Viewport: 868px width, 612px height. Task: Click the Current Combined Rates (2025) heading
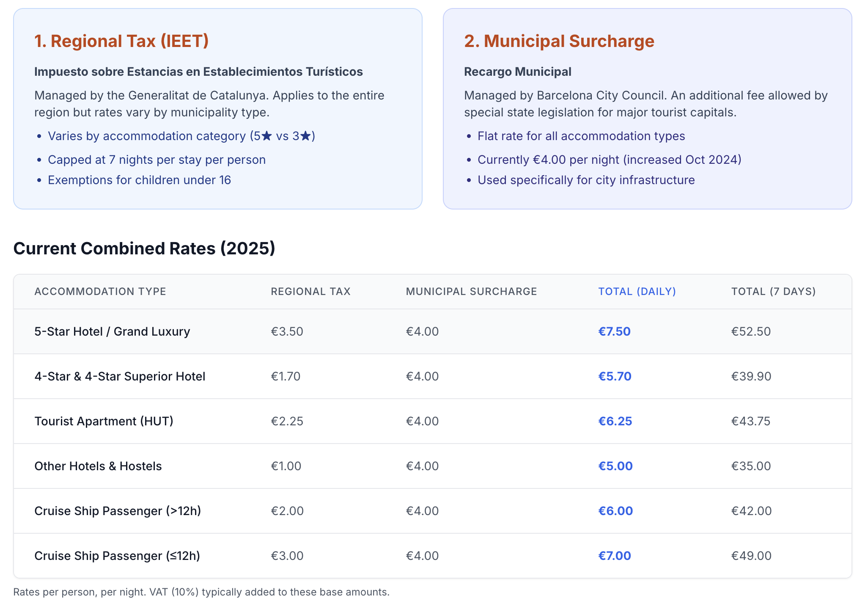point(144,248)
